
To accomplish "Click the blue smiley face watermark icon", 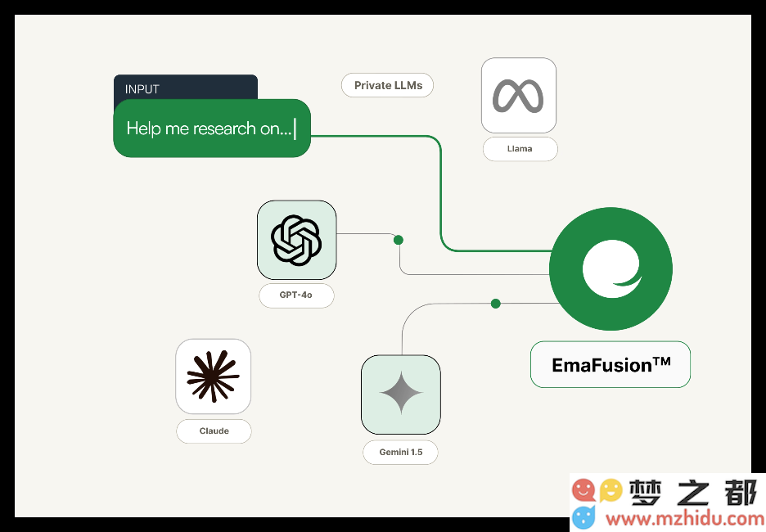I will point(584,517).
